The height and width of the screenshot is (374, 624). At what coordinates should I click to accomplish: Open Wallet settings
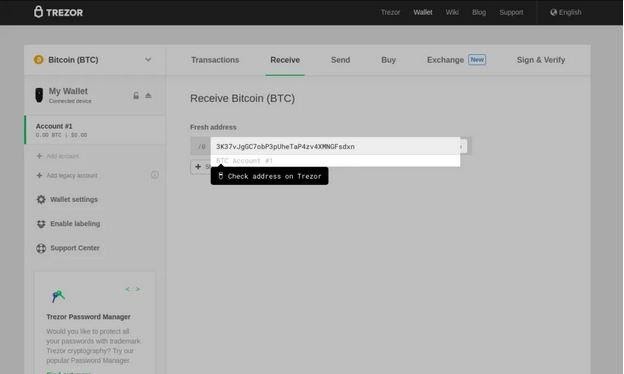74,199
